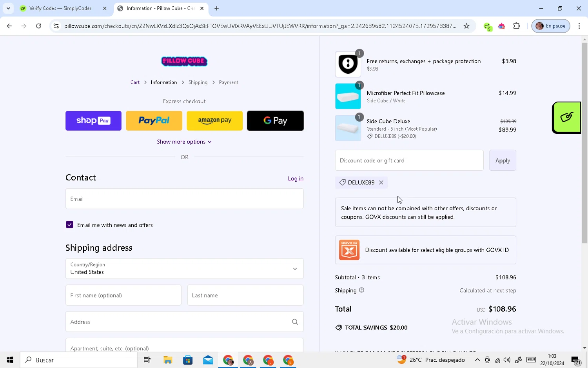Go back to previous page
Screen dimensions: 588x368
pos(9,26)
